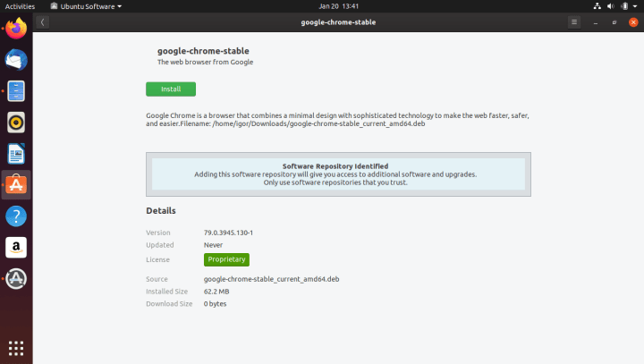This screenshot has width=644, height=364.
Task: Click Activities in the top bar
Action: [x=20, y=6]
